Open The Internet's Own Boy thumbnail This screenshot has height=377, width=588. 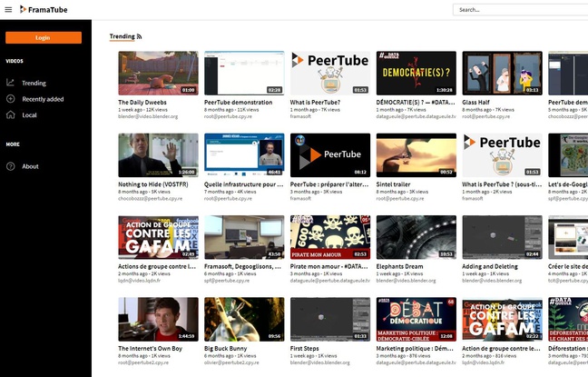[x=158, y=319]
